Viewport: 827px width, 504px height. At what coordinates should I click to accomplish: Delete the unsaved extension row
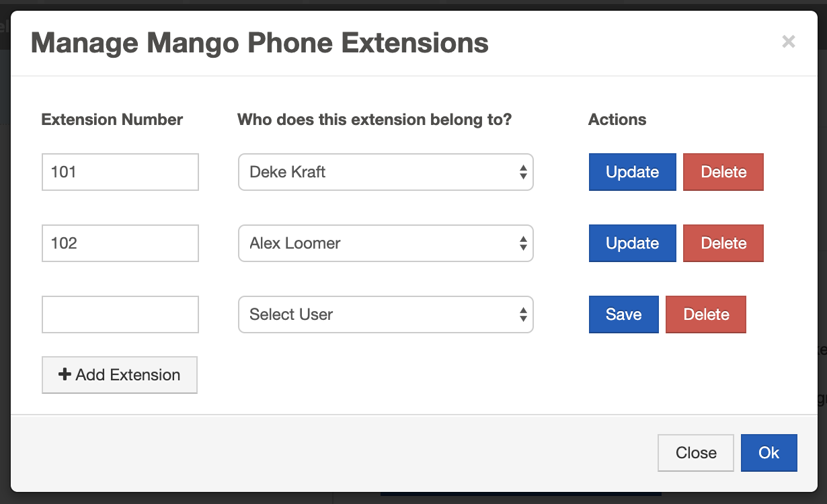pyautogui.click(x=705, y=314)
